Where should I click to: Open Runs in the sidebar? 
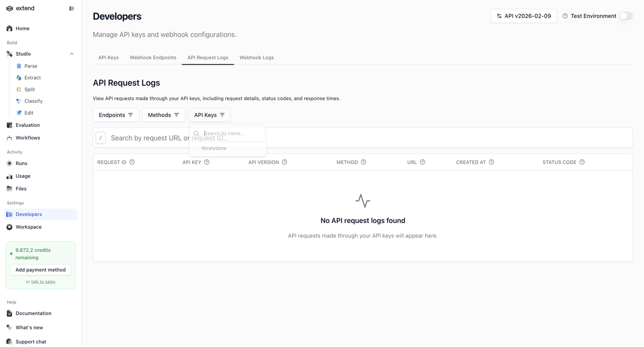click(x=40, y=163)
